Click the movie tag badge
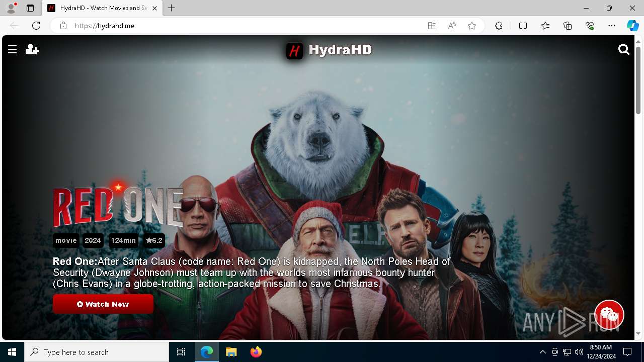Screen dimensions: 644x362 (66, 240)
